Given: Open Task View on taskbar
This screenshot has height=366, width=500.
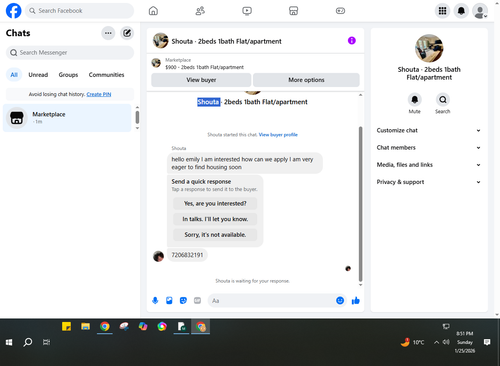Looking at the screenshot, I should (46, 342).
